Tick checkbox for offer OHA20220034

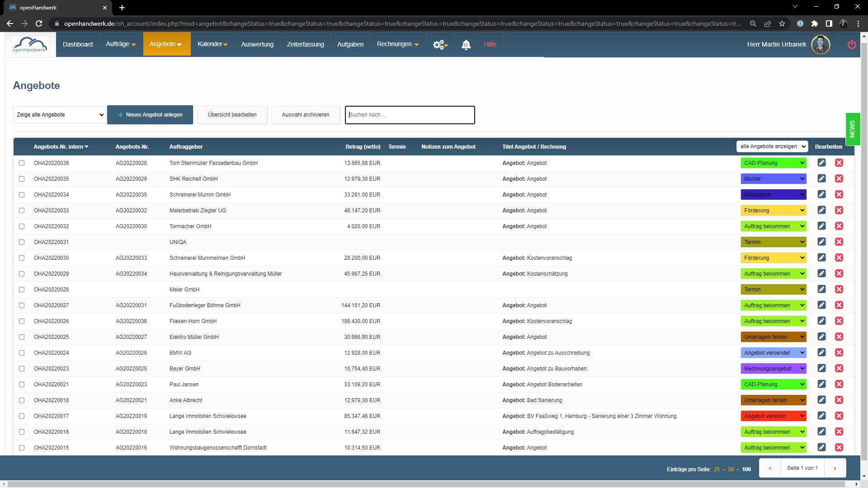click(21, 195)
